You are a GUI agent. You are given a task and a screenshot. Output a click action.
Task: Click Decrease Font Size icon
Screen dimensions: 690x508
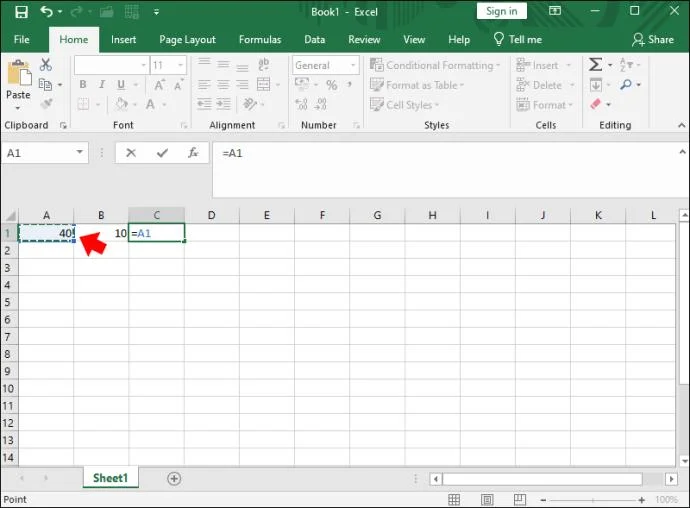pyautogui.click(x=178, y=85)
